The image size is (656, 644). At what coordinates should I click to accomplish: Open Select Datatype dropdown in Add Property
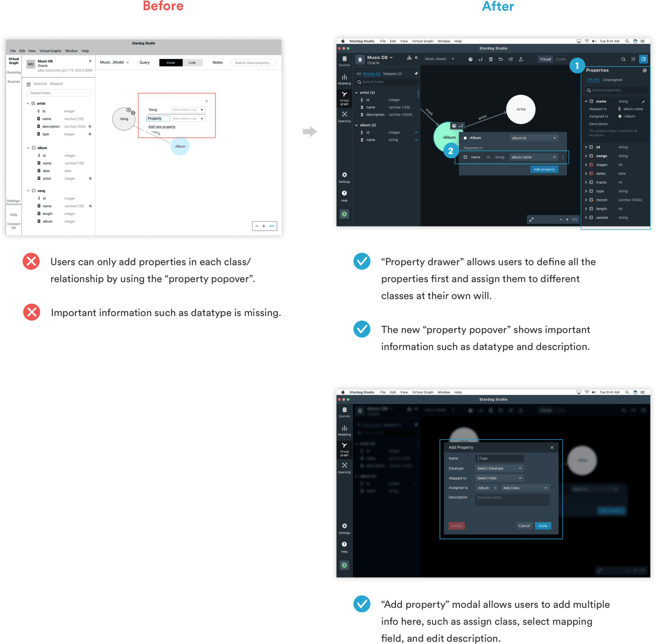(x=499, y=468)
